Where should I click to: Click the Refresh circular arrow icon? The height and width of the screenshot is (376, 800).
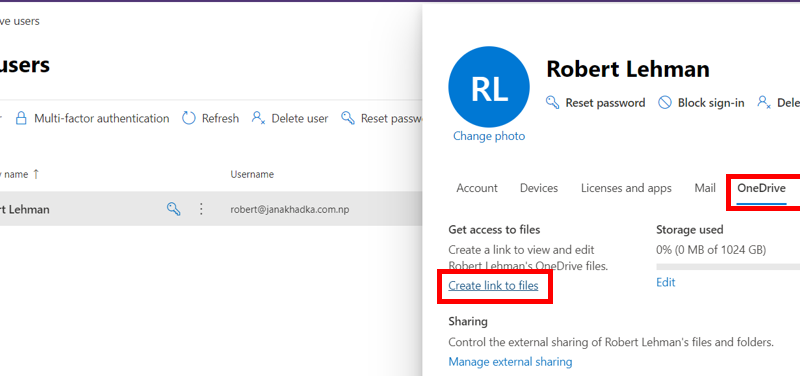189,118
